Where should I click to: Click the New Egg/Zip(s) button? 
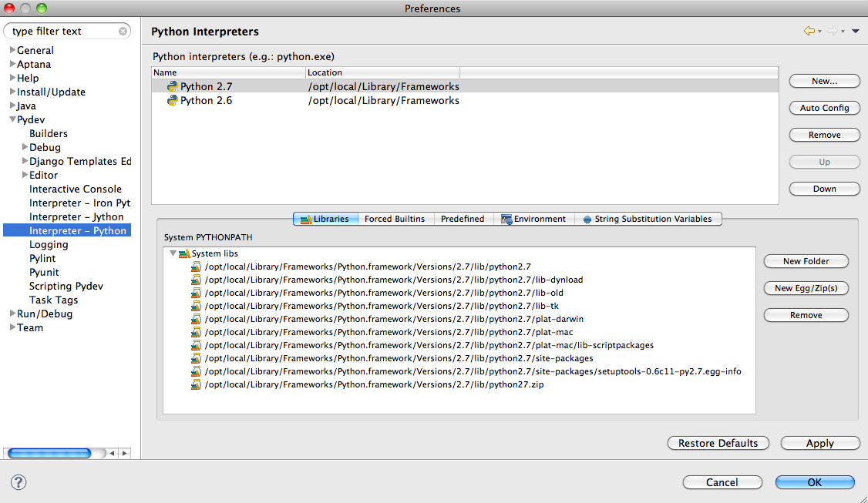806,288
